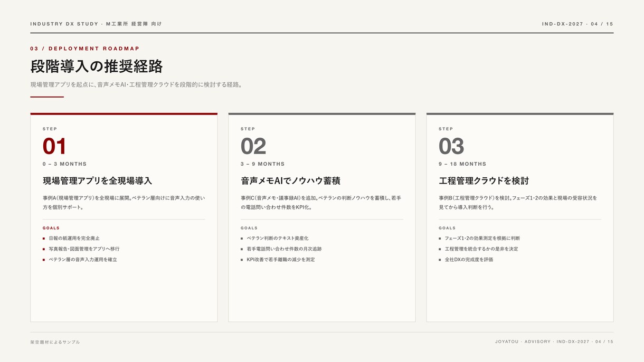The image size is (644, 362).
Task: Click the period label "0 – 3 MONTHS"
Action: [x=64, y=164]
